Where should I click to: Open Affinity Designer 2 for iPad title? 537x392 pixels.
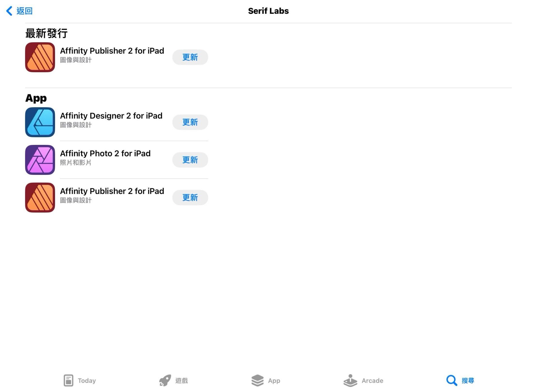pos(111,116)
